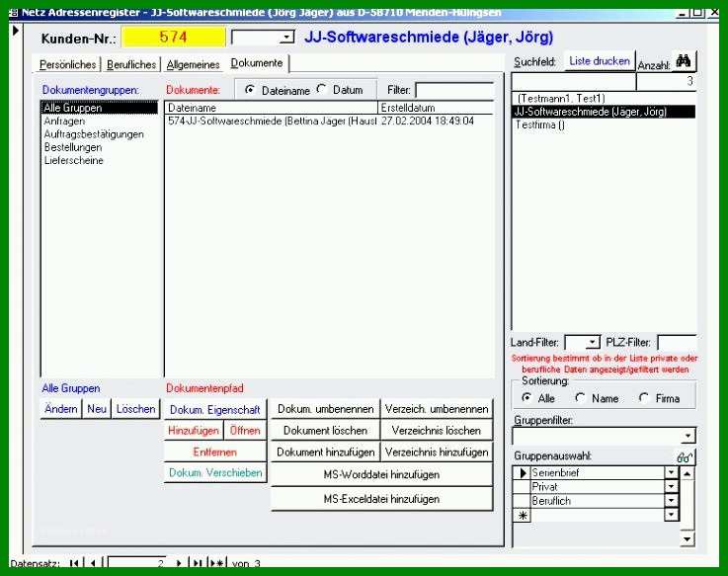Viewport: 728px width, 576px height.
Task: Click the Dateiname column header
Action: click(272, 108)
